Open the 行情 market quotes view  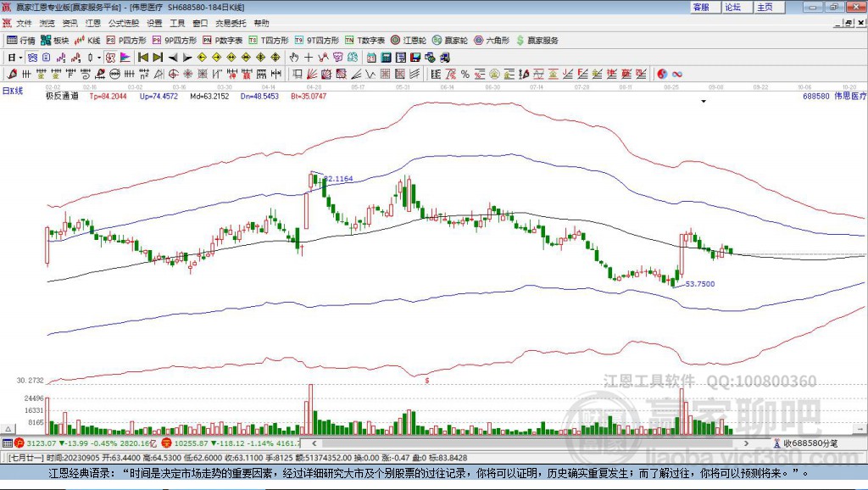[x=20, y=41]
